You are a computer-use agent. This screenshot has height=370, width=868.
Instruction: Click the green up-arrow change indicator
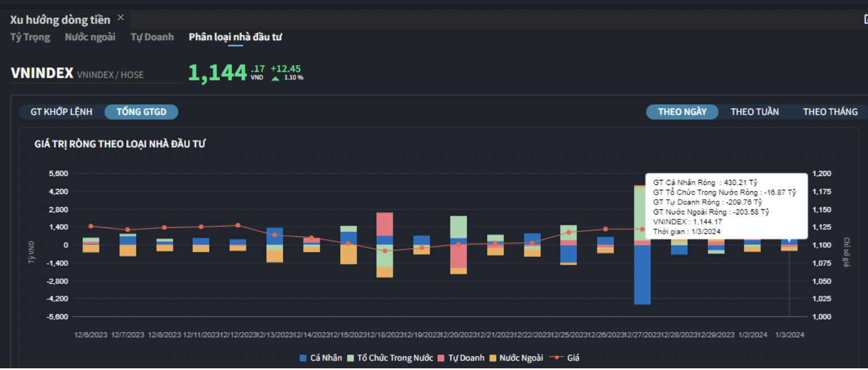(275, 78)
